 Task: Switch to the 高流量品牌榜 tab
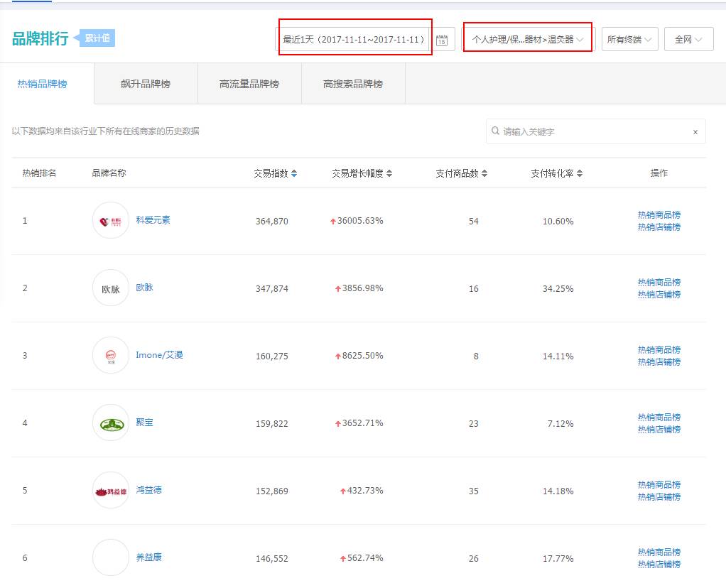(x=249, y=84)
